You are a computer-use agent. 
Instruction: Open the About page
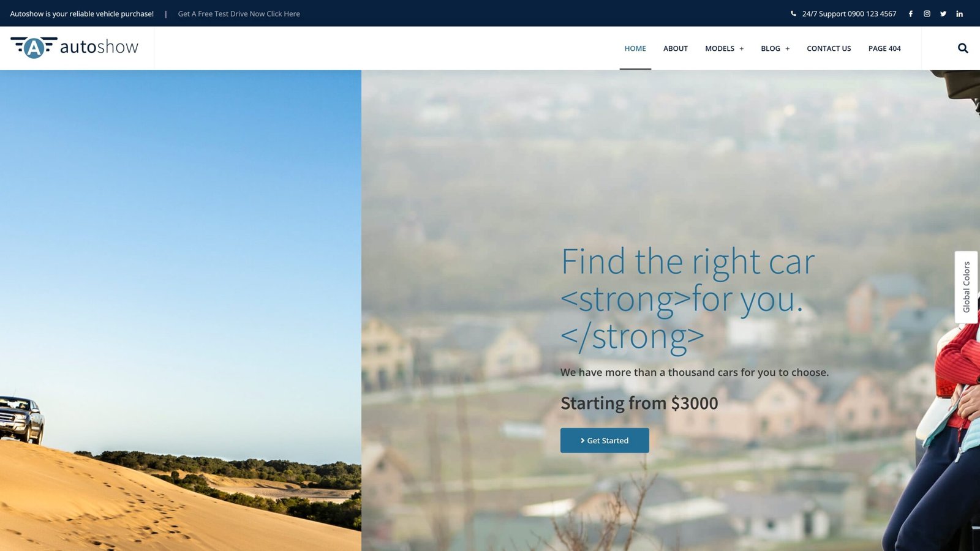click(676, 48)
